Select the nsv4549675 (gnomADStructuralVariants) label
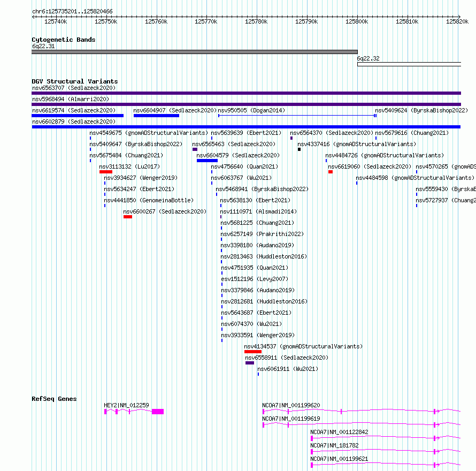This screenshot has width=476, height=471. [x=149, y=133]
